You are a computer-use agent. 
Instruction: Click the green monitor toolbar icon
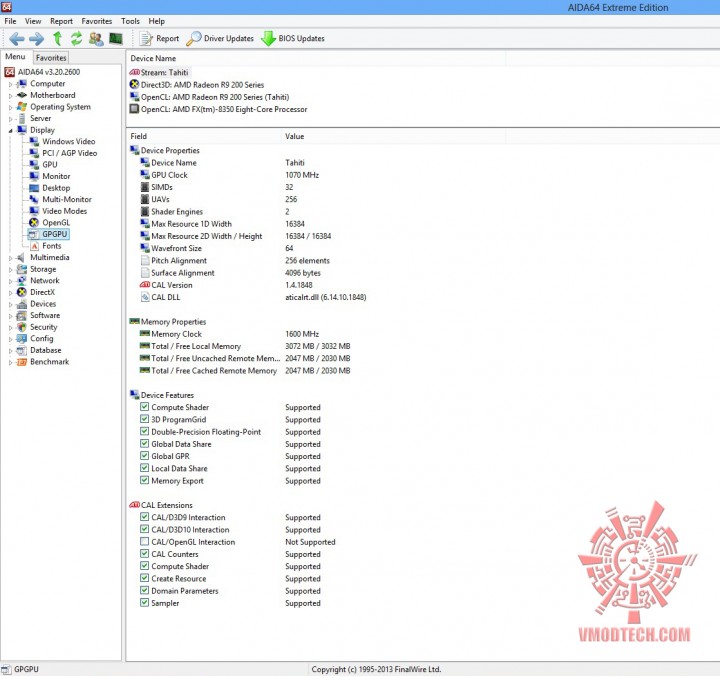[x=116, y=39]
